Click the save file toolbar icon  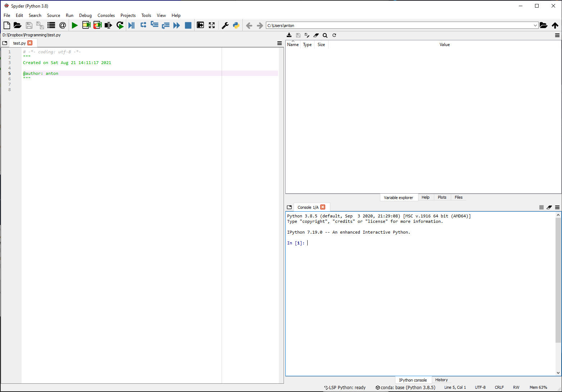[x=29, y=25]
